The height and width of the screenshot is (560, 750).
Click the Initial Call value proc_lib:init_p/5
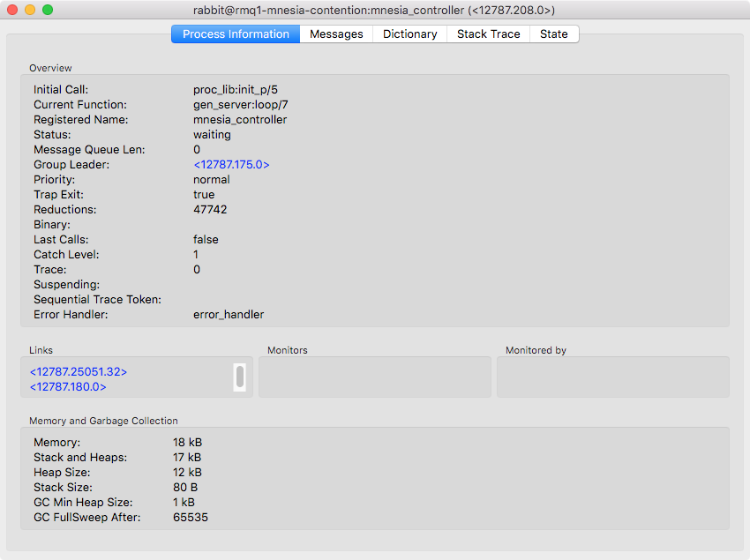pos(236,89)
